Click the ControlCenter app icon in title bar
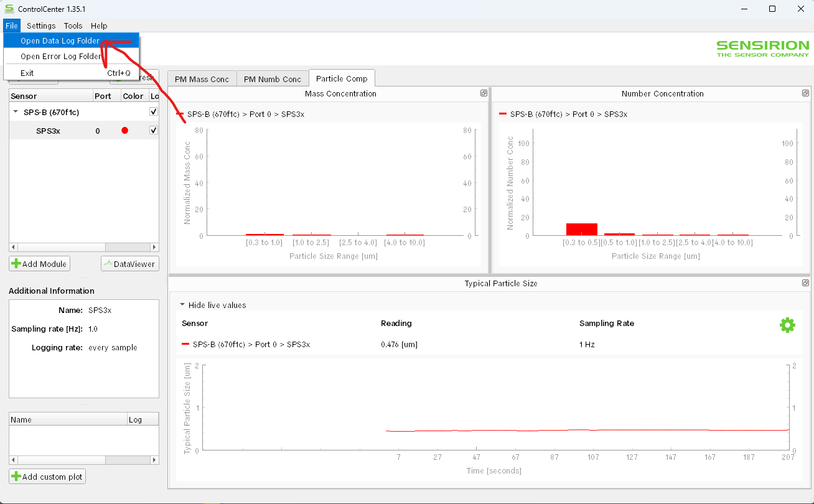This screenshot has height=504, width=814. click(9, 9)
